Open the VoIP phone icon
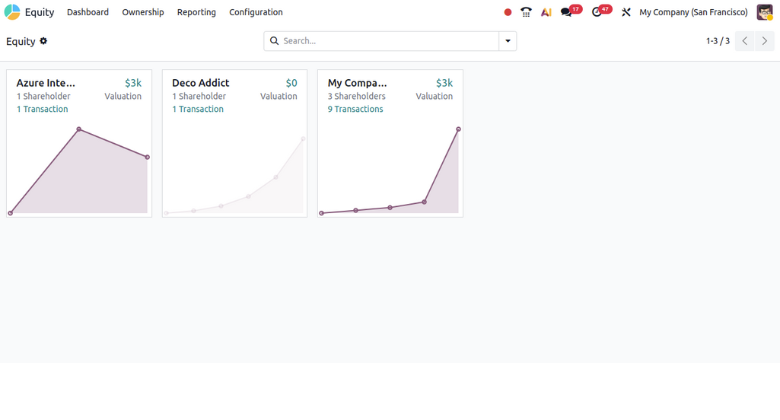Image resolution: width=780 pixels, height=420 pixels. [526, 12]
